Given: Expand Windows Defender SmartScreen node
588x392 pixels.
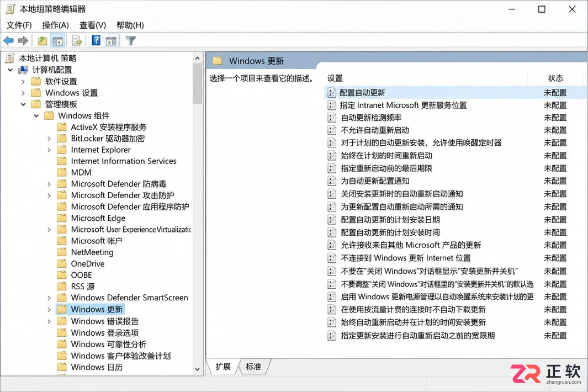Looking at the screenshot, I should [x=49, y=298].
